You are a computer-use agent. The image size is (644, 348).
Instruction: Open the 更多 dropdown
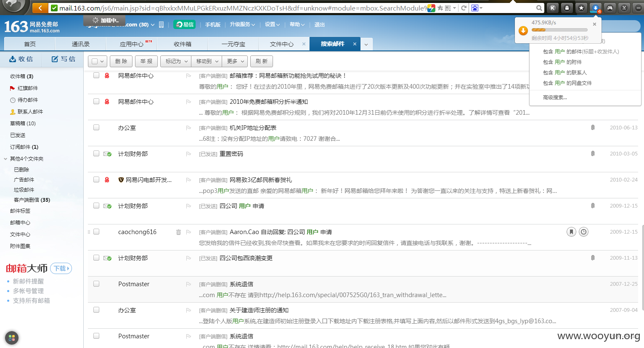click(x=235, y=61)
